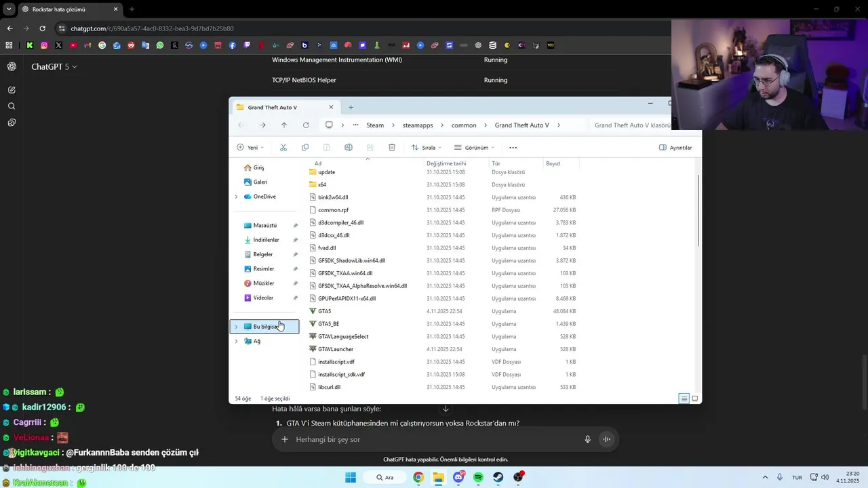The image size is (868, 488).
Task: Click ChatGPT search chats magnifier icon
Action: pyautogui.click(x=12, y=106)
